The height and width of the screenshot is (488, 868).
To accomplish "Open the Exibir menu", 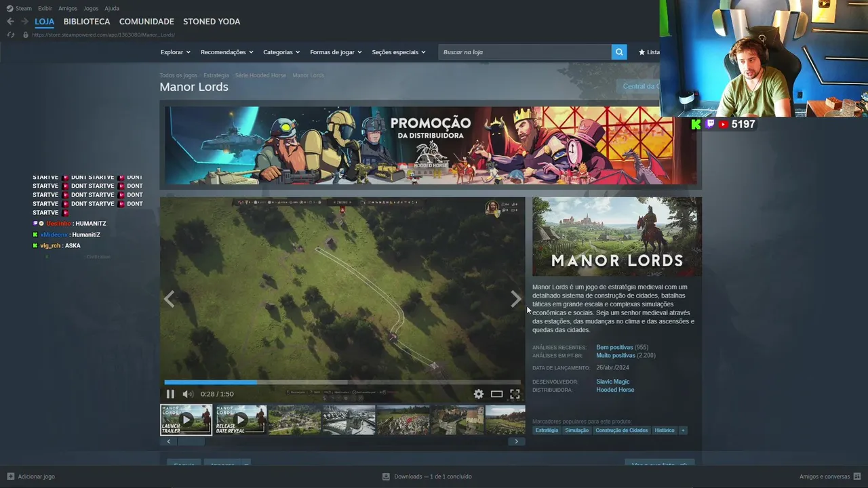I will [45, 8].
